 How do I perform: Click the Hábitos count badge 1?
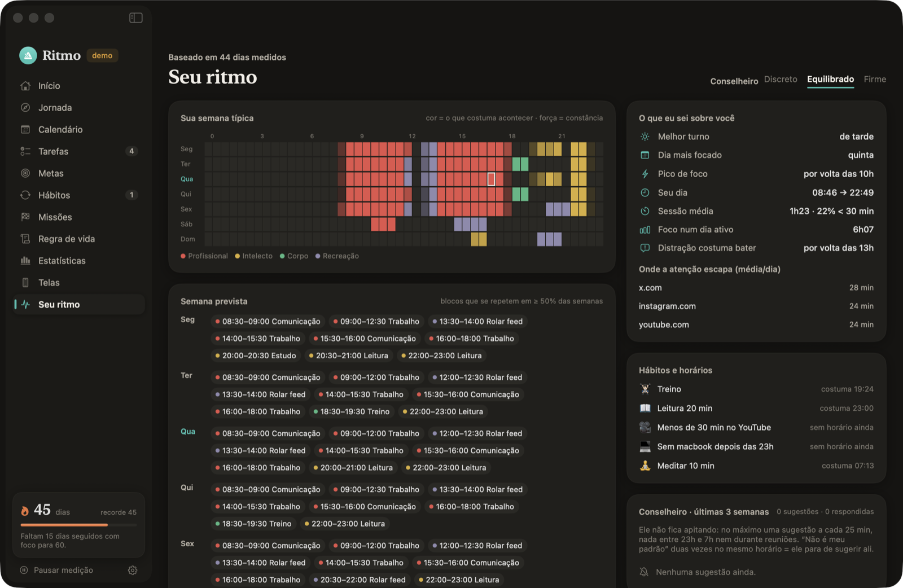point(131,195)
